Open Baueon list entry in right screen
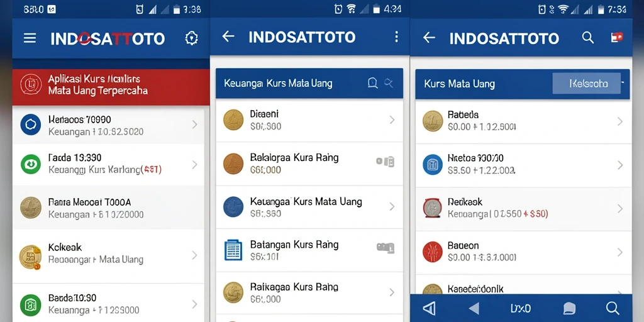Image resolution: width=644 pixels, height=322 pixels. (x=523, y=252)
